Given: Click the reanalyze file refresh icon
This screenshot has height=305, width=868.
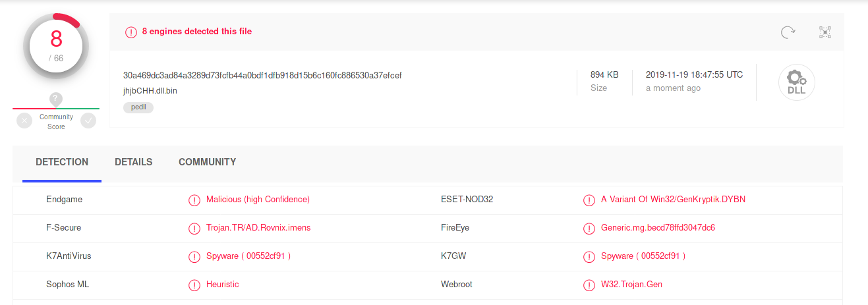Looking at the screenshot, I should tap(788, 32).
